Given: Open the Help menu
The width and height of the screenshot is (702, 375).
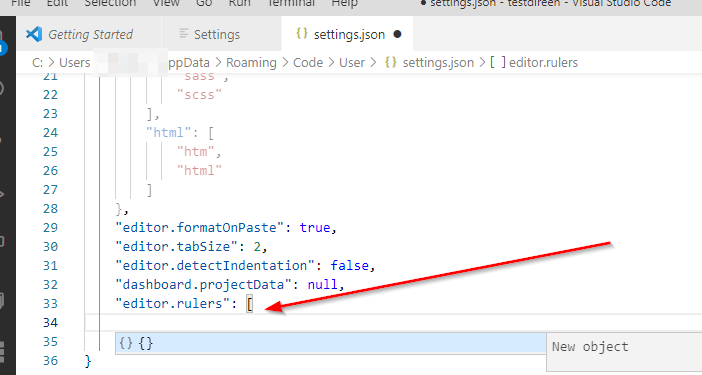Looking at the screenshot, I should (x=345, y=3).
